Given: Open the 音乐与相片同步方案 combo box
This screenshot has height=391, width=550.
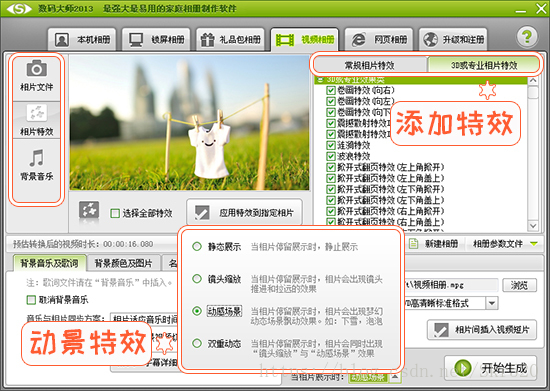Looking at the screenshot, I should (144, 319).
